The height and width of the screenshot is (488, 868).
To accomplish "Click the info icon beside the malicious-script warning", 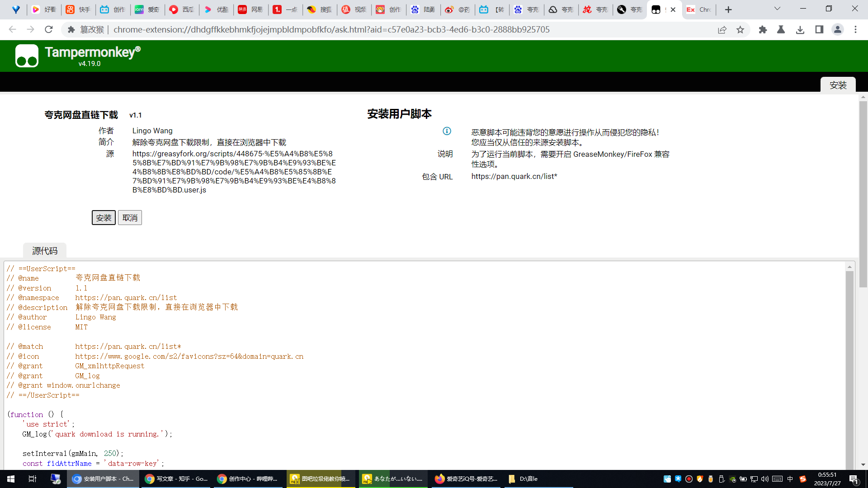I will pyautogui.click(x=447, y=131).
